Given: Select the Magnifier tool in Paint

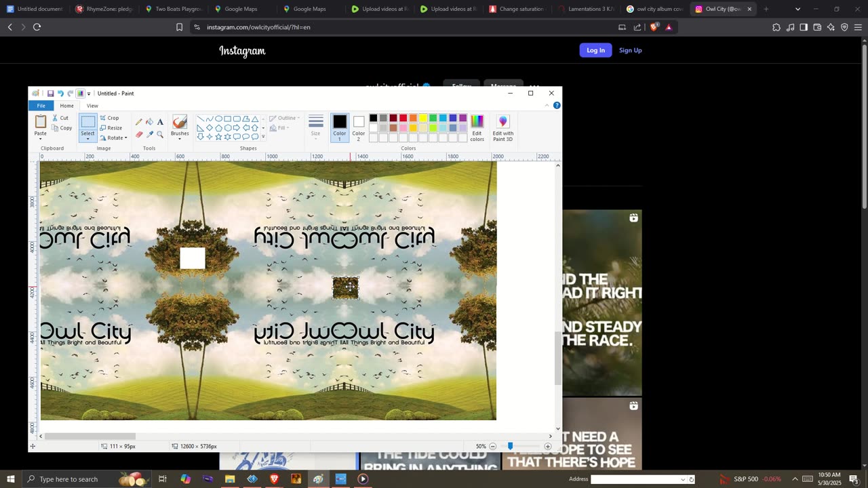Looking at the screenshot, I should pyautogui.click(x=160, y=134).
